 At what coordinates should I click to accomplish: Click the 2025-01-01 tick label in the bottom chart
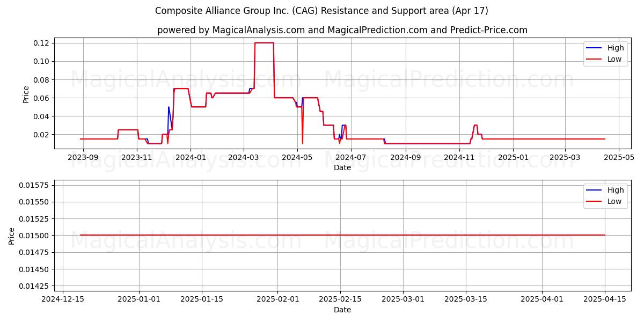coord(139,299)
